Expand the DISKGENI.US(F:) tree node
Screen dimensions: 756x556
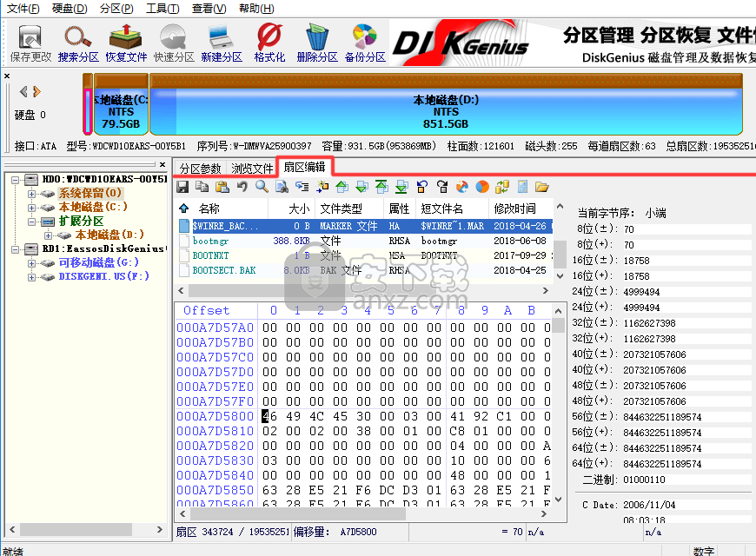point(31,277)
